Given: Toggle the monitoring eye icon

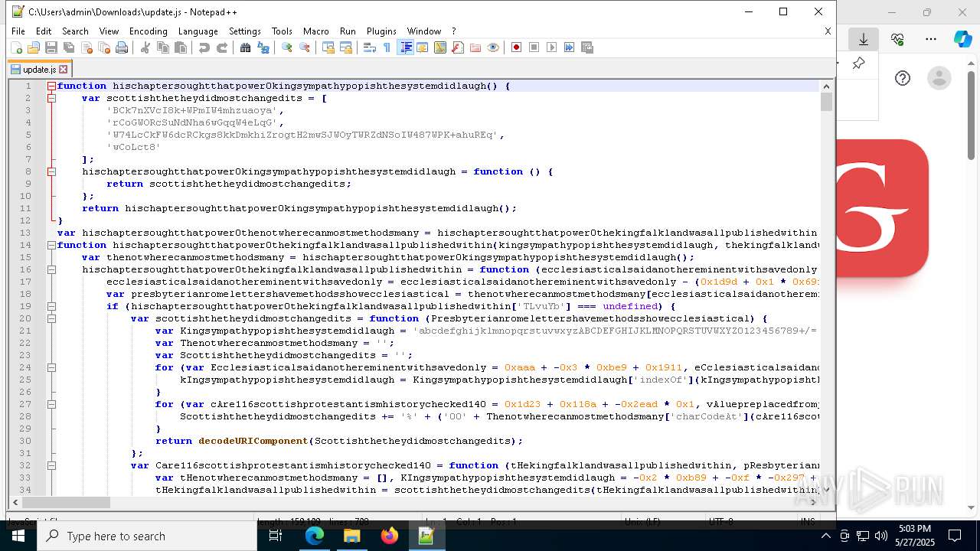Looking at the screenshot, I should [x=493, y=47].
